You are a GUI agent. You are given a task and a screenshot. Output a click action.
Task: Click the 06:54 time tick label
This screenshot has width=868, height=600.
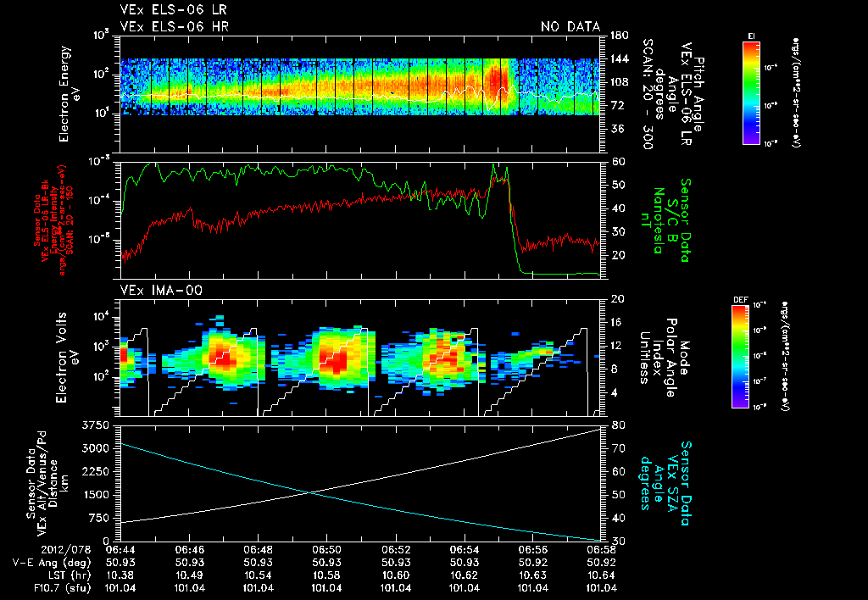click(x=464, y=550)
